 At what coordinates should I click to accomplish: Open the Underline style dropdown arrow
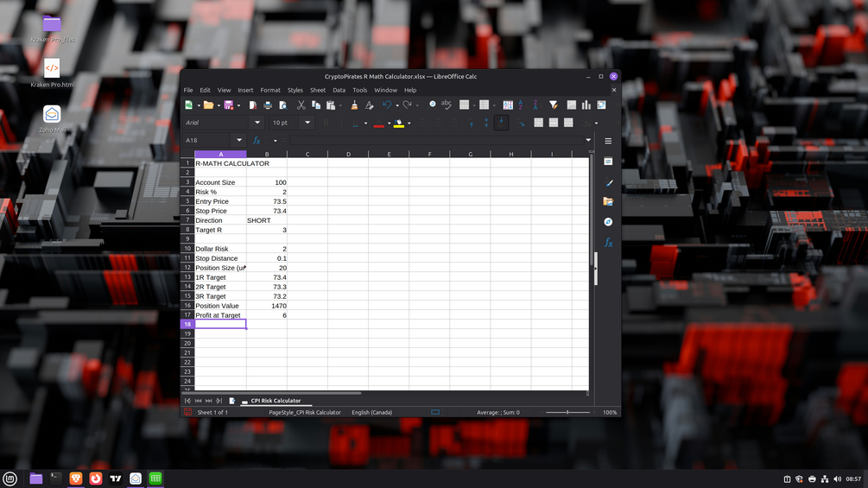pyautogui.click(x=365, y=123)
